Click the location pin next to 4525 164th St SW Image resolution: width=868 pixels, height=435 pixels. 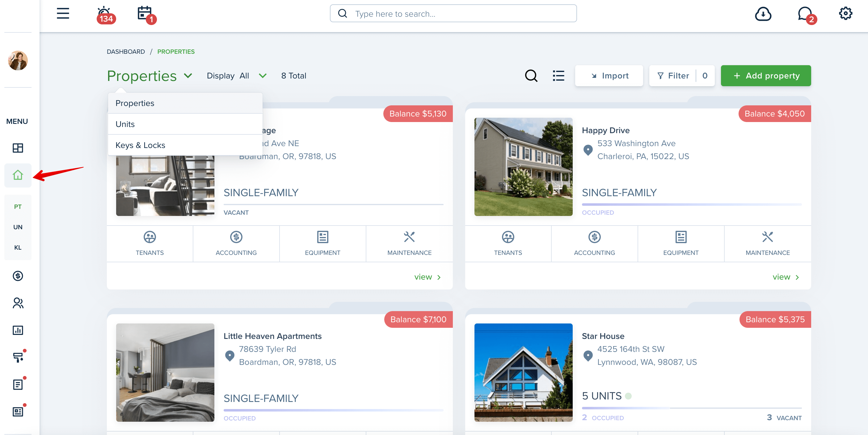(x=588, y=356)
